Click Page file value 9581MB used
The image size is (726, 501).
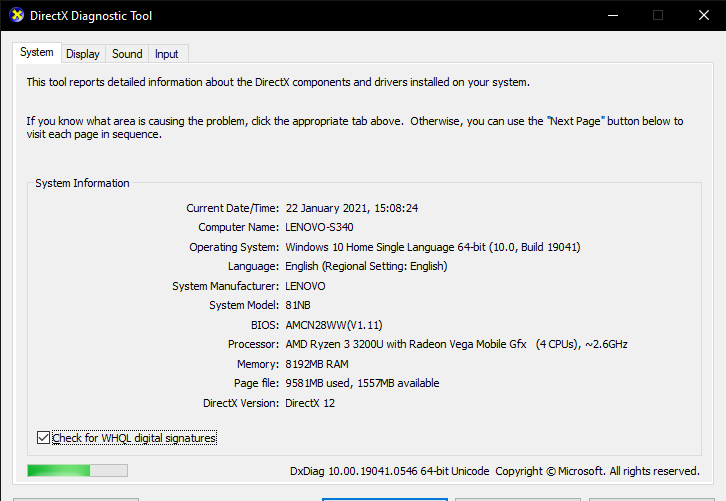[362, 383]
